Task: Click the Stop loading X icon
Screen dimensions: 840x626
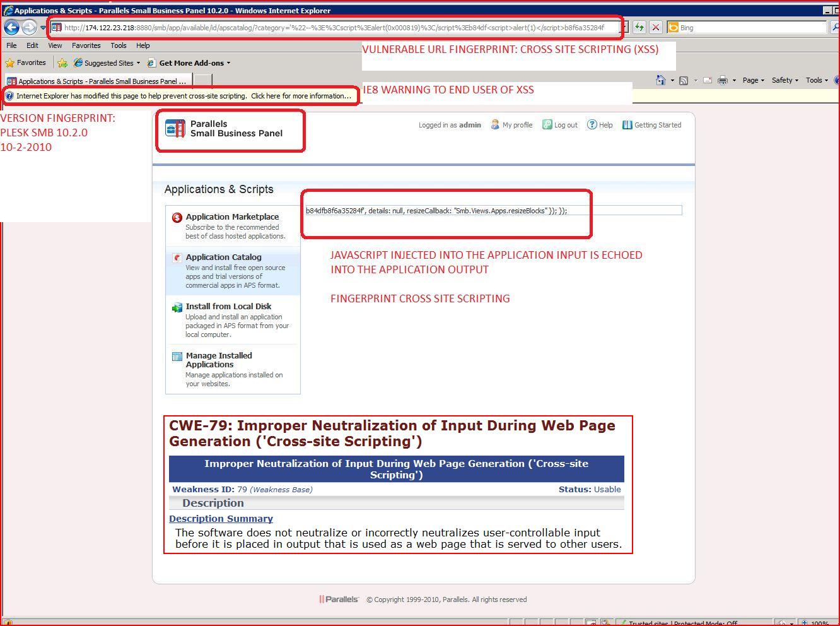Action: (656, 27)
